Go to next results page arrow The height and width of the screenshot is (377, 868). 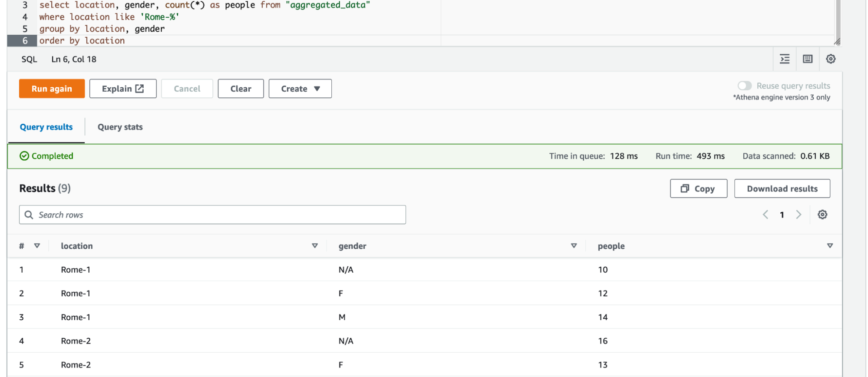[798, 215]
